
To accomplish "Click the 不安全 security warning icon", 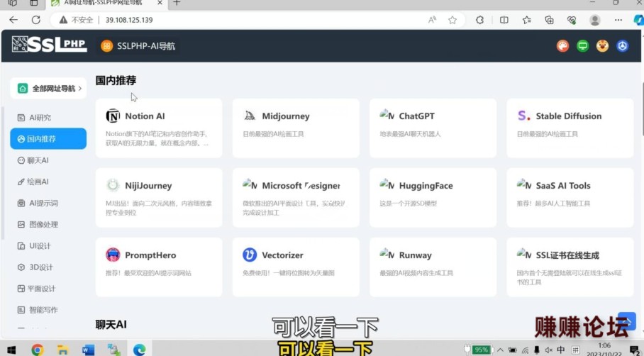I will tap(63, 20).
